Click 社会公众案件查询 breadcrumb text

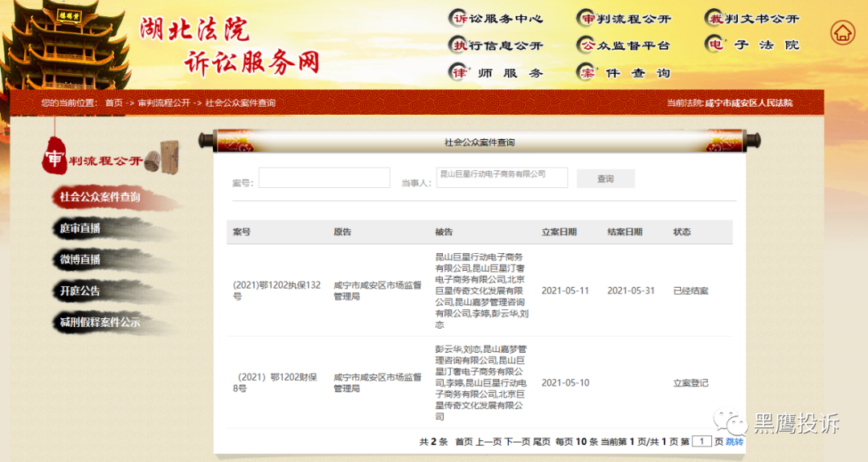(x=240, y=103)
